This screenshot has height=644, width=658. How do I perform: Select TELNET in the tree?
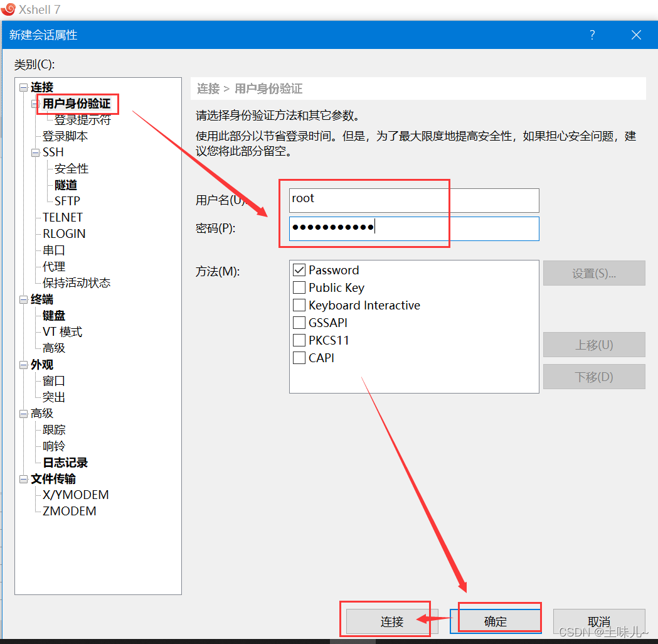tap(63, 217)
